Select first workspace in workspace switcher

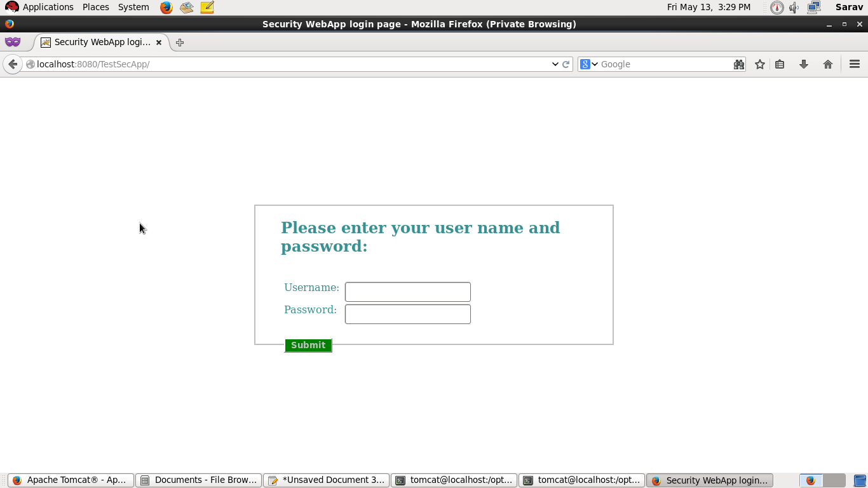[811, 480]
